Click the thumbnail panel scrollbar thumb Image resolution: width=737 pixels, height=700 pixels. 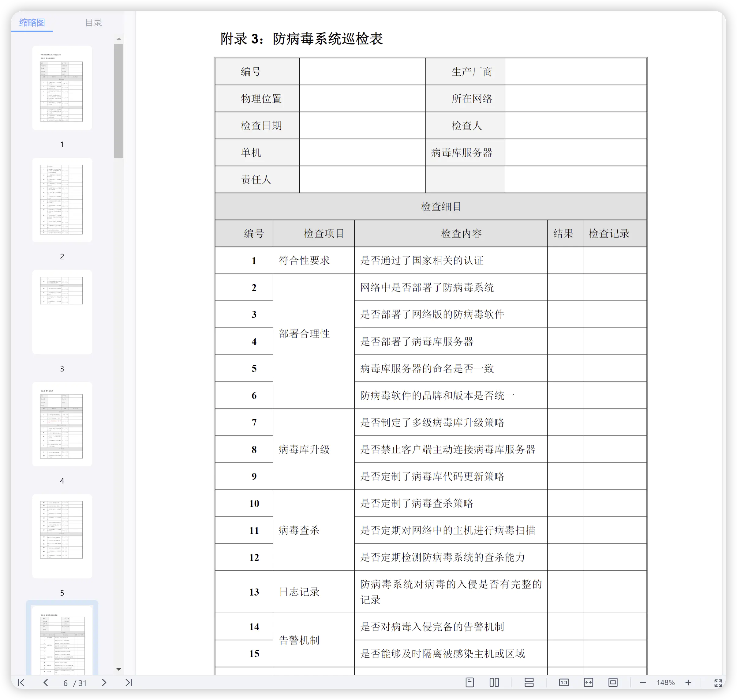119,101
